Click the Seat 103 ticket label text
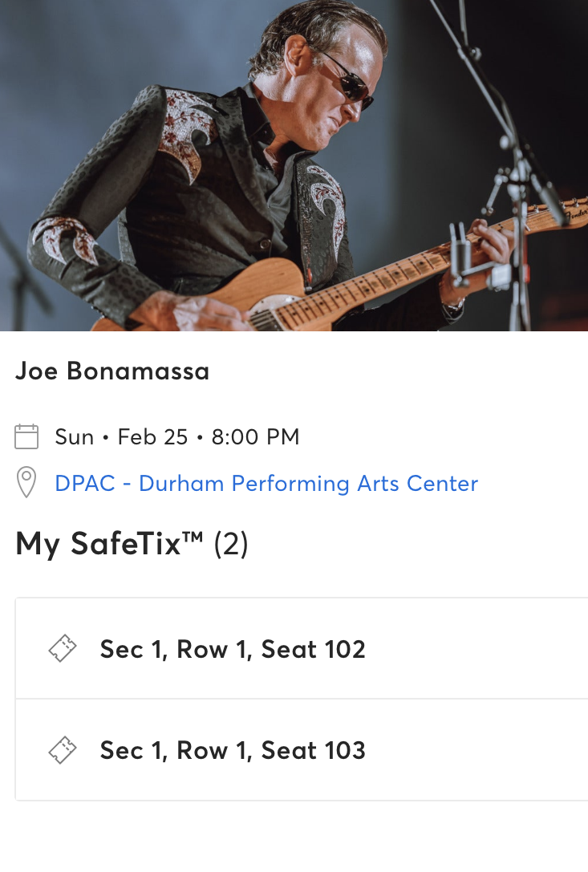588x872 pixels. pyautogui.click(x=233, y=750)
